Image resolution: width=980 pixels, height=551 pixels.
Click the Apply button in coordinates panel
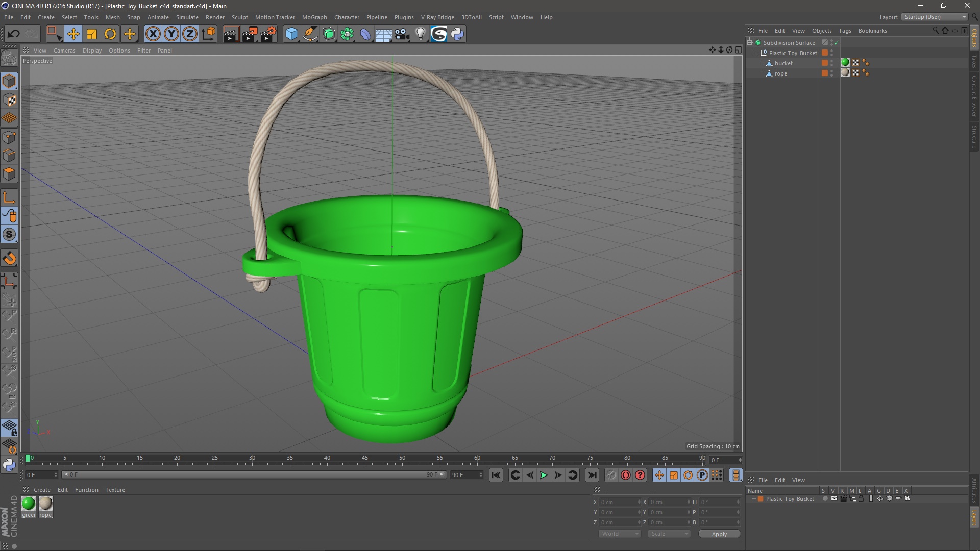point(719,533)
